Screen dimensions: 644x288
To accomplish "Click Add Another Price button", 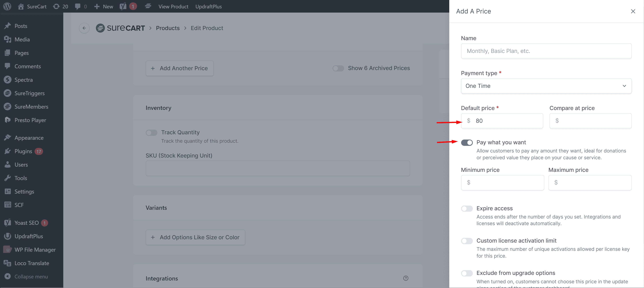I will pyautogui.click(x=180, y=68).
